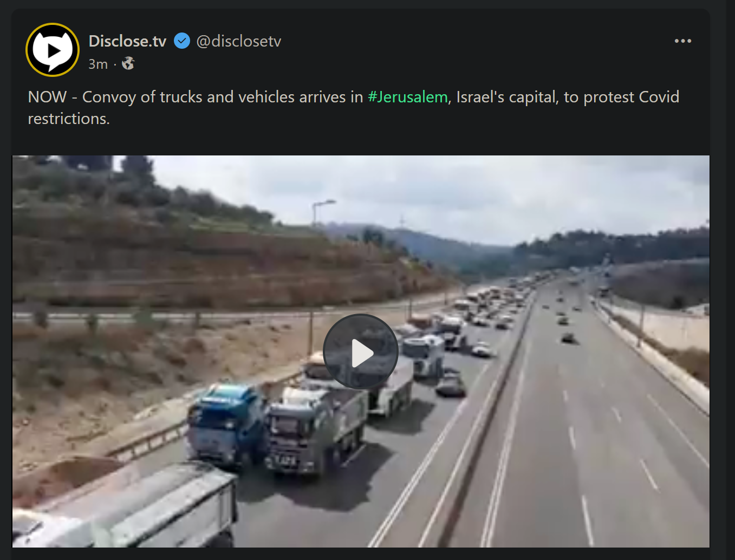Click the blue truck in the video
735x560 pixels.
226,424
